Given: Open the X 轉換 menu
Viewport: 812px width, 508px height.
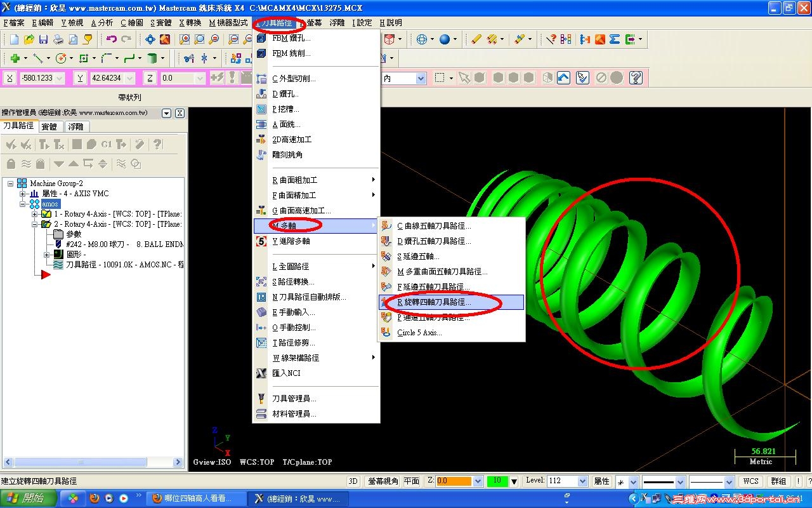Looking at the screenshot, I should pos(190,23).
